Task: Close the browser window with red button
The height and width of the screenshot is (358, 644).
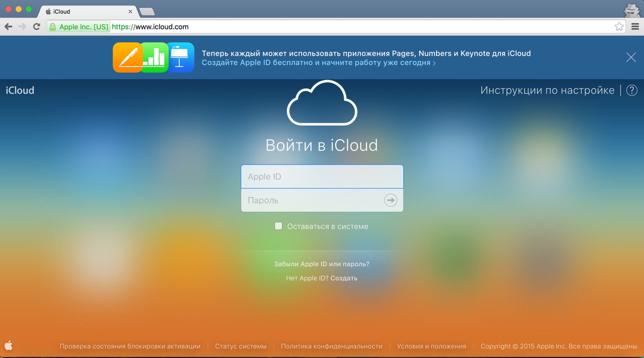Action: click(x=9, y=9)
